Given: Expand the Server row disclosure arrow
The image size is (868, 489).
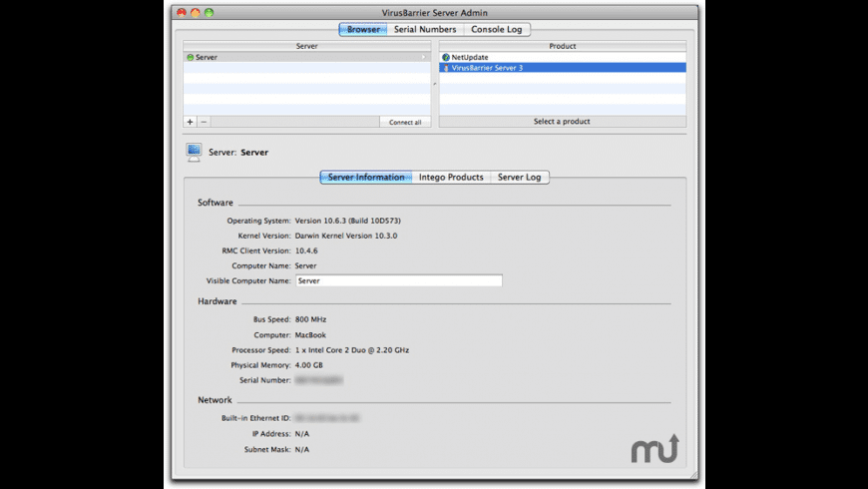Looking at the screenshot, I should pyautogui.click(x=424, y=58).
